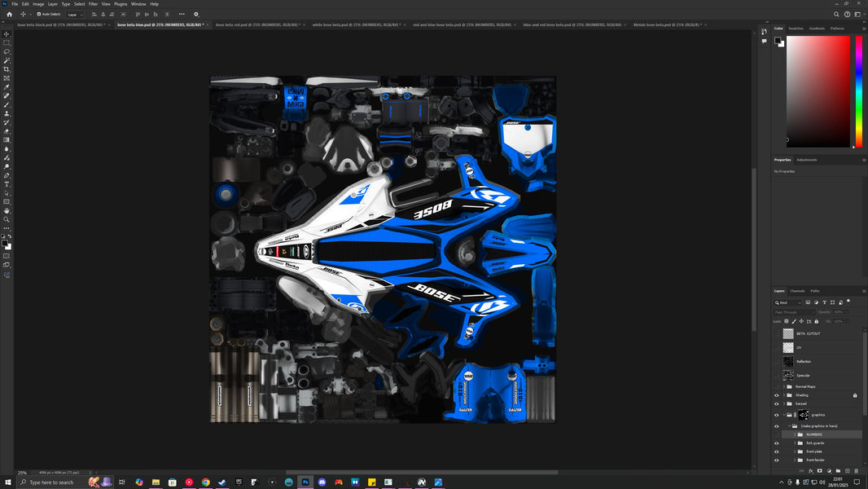
Task: Select the Zoom tool
Action: (x=7, y=220)
